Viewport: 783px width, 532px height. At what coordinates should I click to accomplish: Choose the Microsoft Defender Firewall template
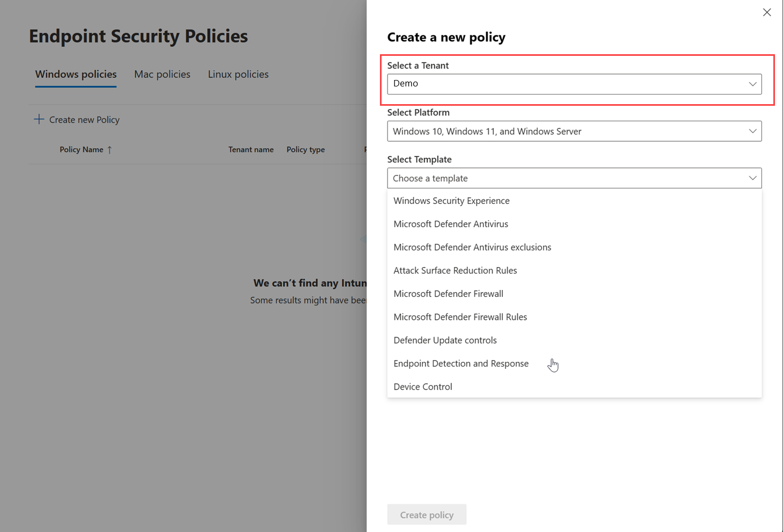[x=574, y=294]
